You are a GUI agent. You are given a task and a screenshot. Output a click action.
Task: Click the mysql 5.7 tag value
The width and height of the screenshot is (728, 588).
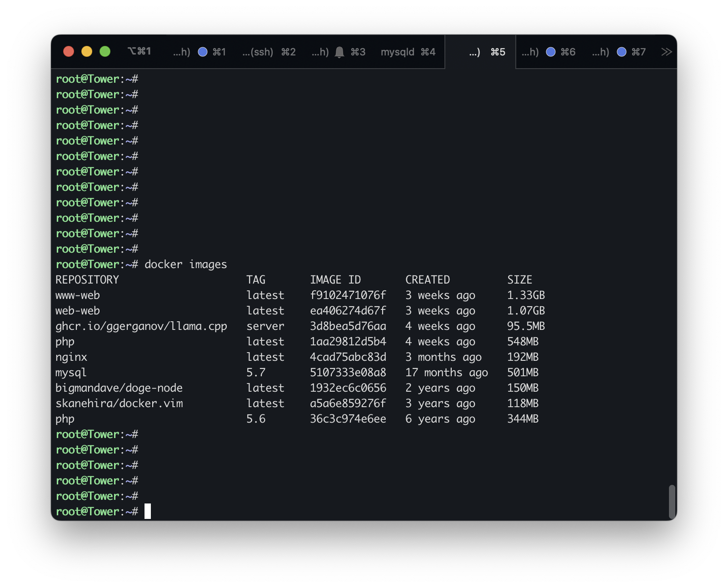pos(256,373)
